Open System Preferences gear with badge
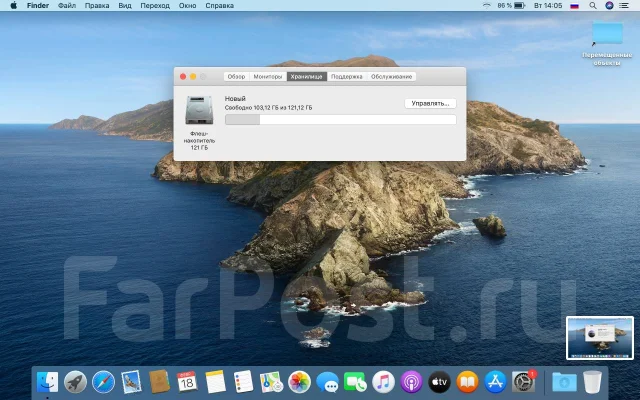The height and width of the screenshot is (400, 640). (523, 382)
